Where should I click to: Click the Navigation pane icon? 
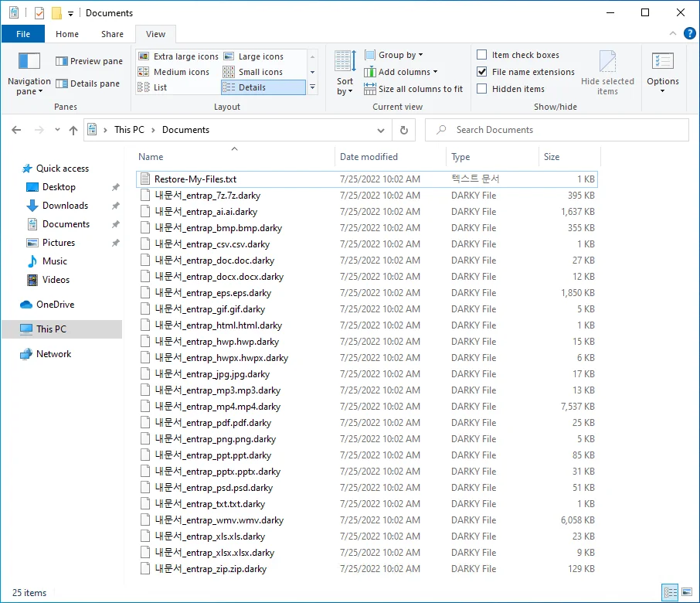point(29,62)
